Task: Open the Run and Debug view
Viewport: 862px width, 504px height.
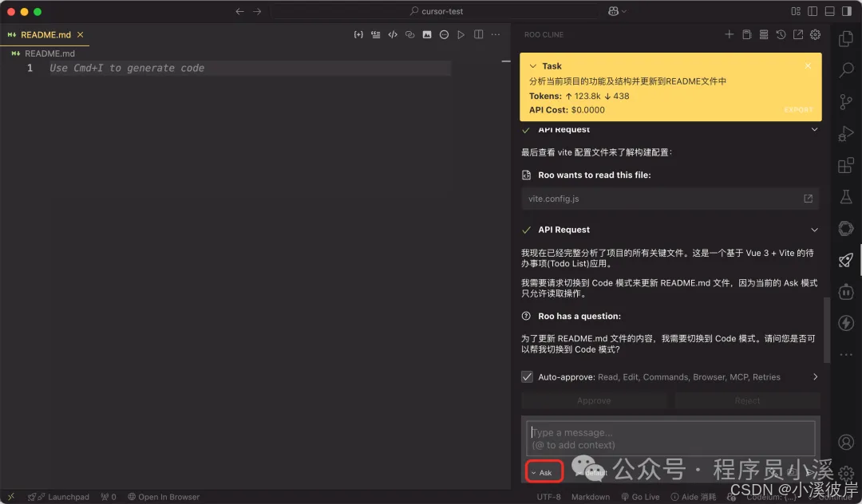Action: (x=846, y=133)
